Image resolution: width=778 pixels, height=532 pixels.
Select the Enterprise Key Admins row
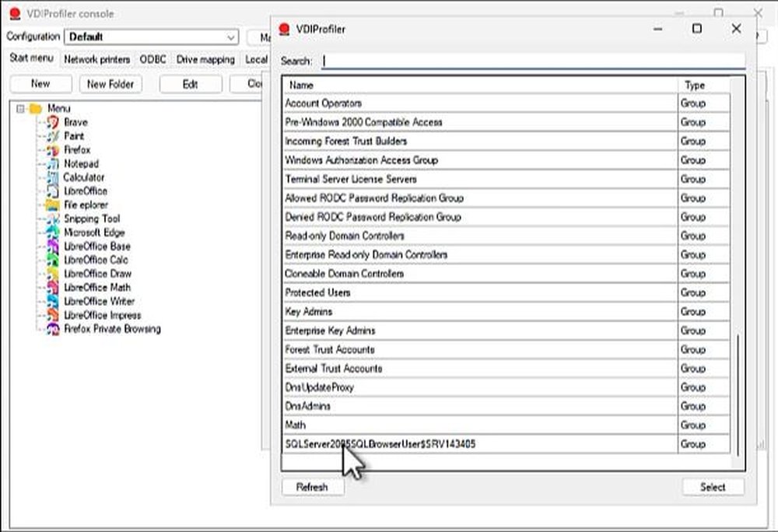click(x=506, y=331)
